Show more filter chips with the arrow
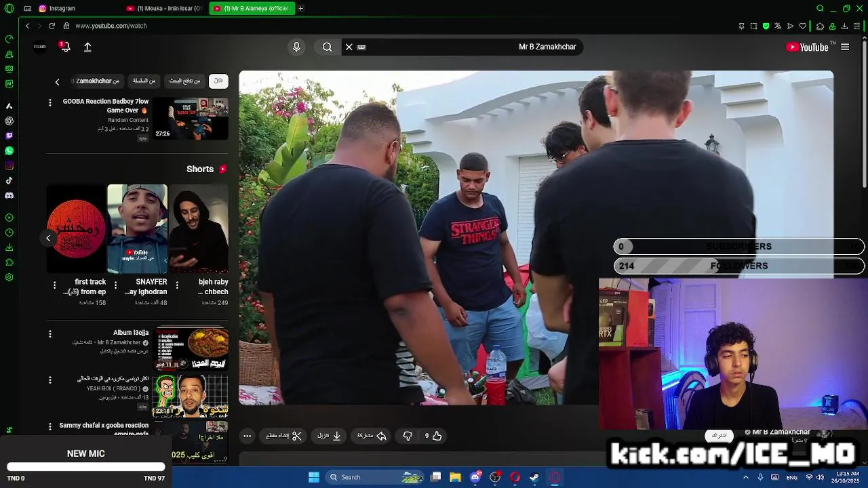868x488 pixels. pos(57,81)
